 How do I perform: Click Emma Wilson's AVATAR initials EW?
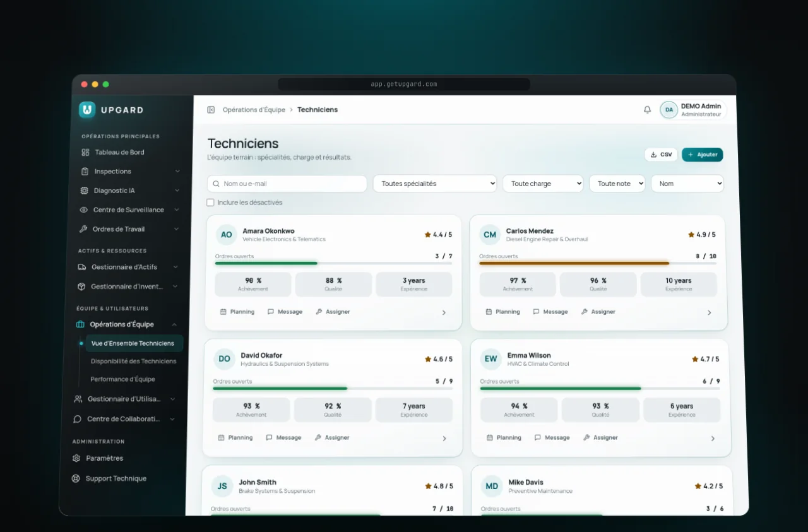(x=491, y=359)
